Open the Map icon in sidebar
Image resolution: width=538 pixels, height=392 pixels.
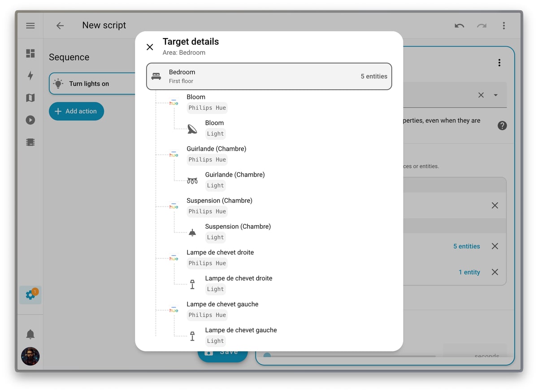(x=30, y=98)
